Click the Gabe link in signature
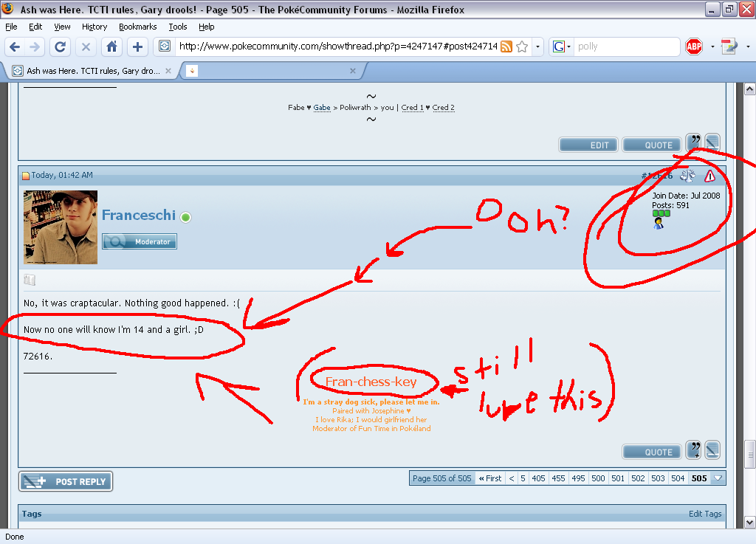Viewport: 756px width, 544px height. (322, 108)
